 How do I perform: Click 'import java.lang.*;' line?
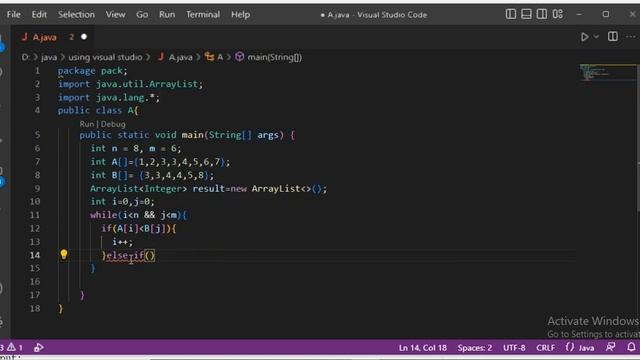pyautogui.click(x=109, y=98)
